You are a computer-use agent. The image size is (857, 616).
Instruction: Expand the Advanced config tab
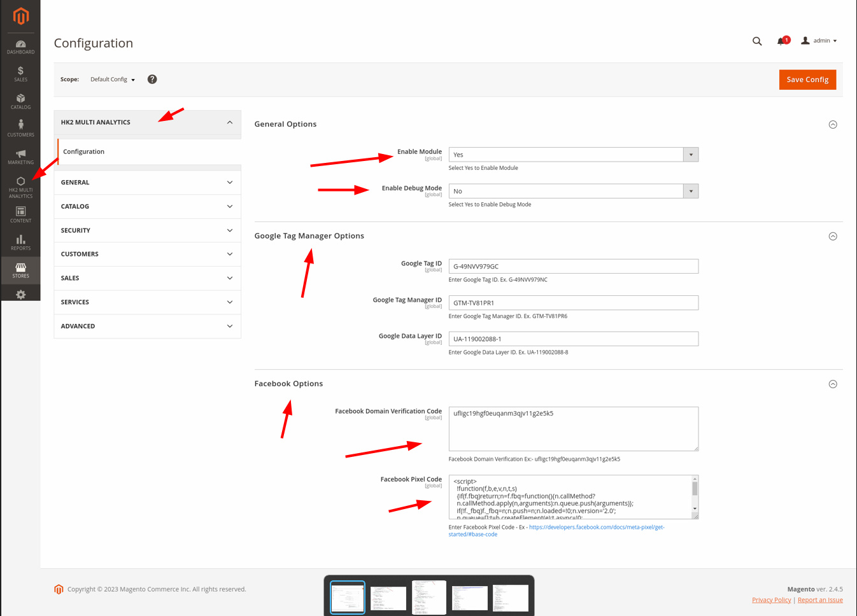point(147,326)
